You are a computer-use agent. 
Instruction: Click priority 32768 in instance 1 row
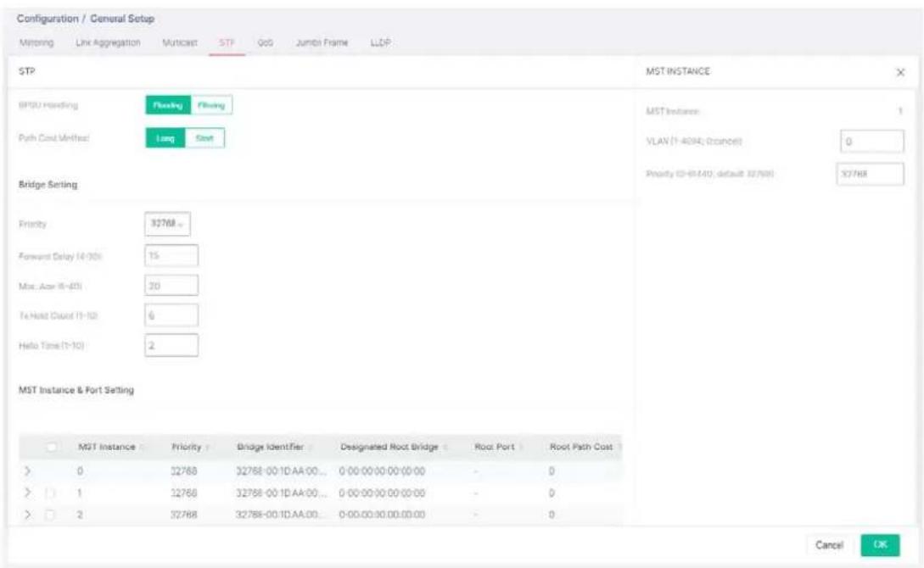[x=184, y=493]
